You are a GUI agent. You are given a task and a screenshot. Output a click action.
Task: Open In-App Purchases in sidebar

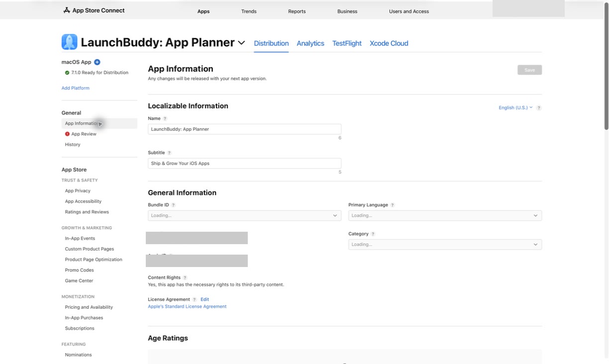84,318
